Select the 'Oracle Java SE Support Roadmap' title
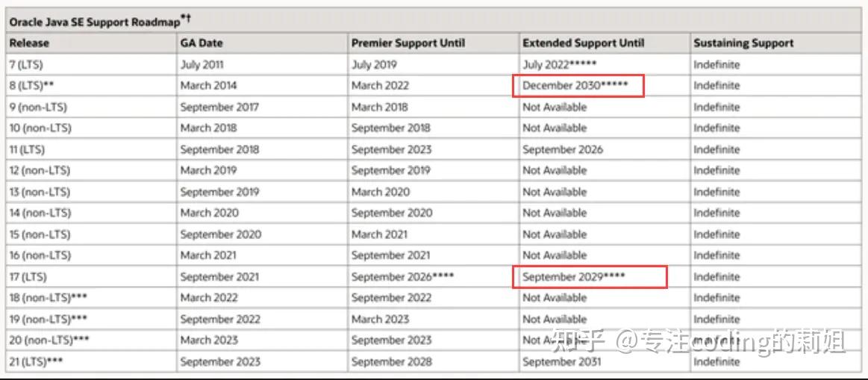 click(x=95, y=22)
